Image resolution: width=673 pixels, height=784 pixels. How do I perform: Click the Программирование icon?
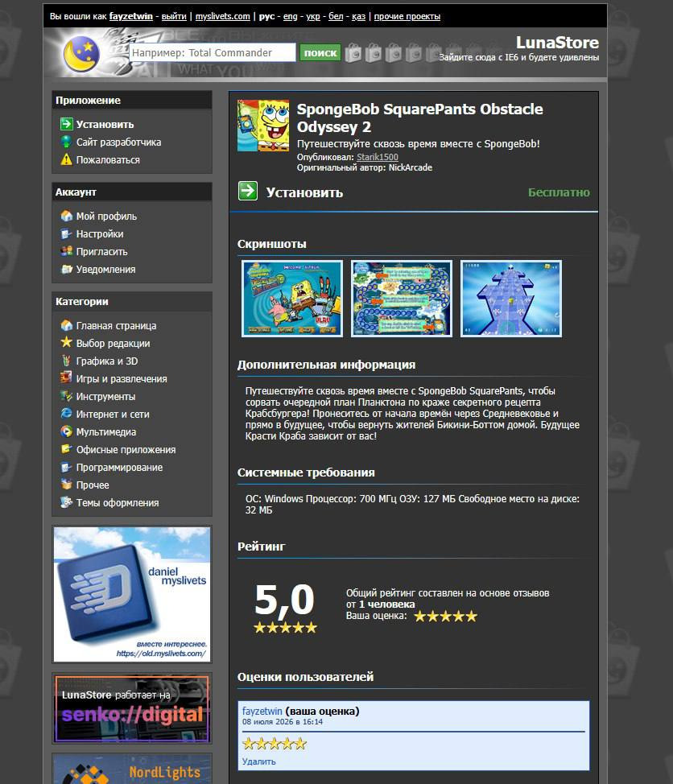pos(67,467)
